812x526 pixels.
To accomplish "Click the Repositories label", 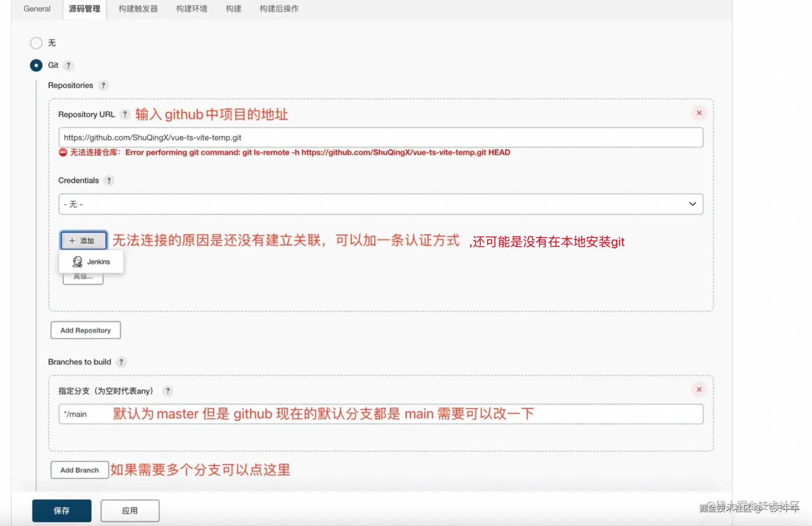I will click(x=70, y=85).
